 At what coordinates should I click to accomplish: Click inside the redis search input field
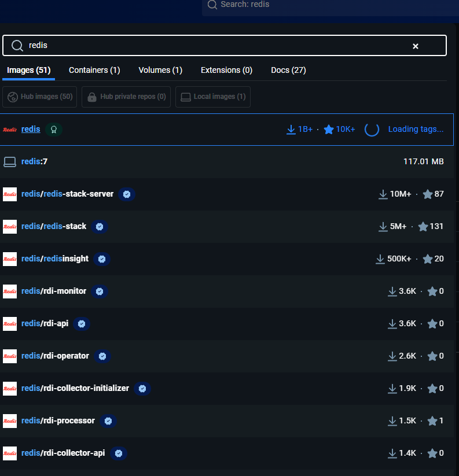point(225,46)
